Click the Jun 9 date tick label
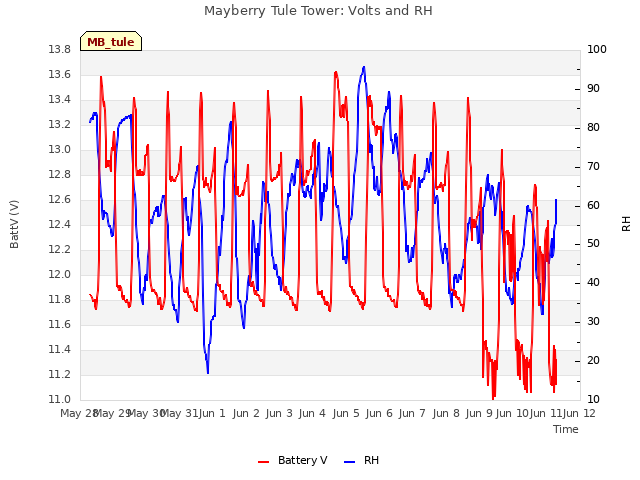Viewport: 640px width, 480px height. point(479,413)
